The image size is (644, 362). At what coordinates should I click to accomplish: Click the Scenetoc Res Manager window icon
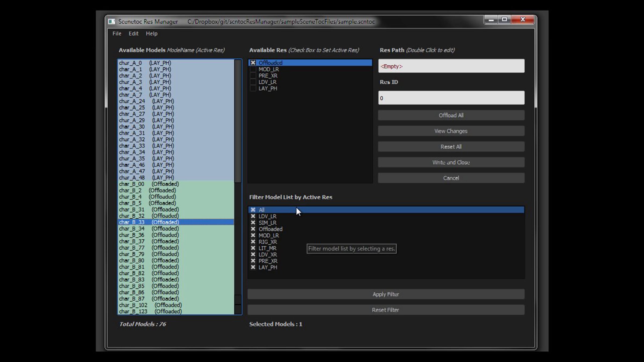(111, 21)
